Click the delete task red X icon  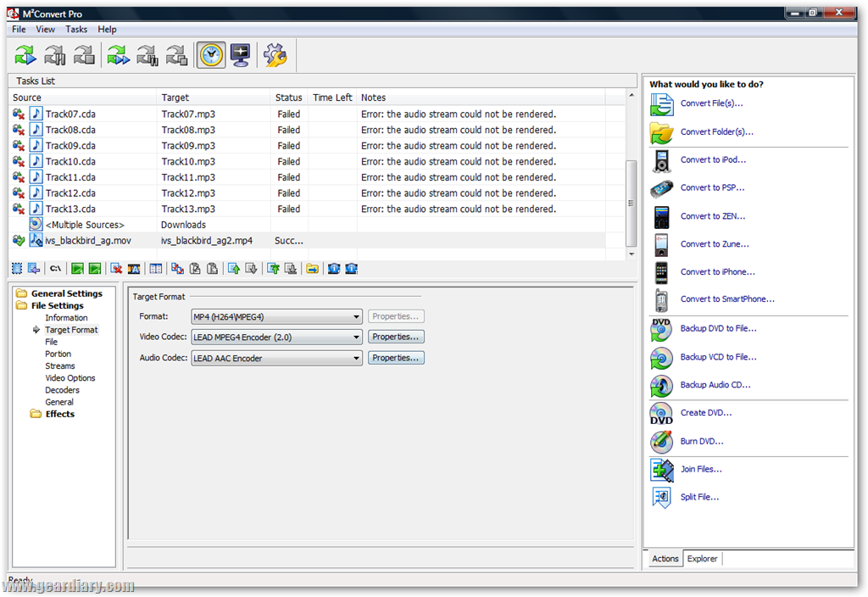click(116, 269)
